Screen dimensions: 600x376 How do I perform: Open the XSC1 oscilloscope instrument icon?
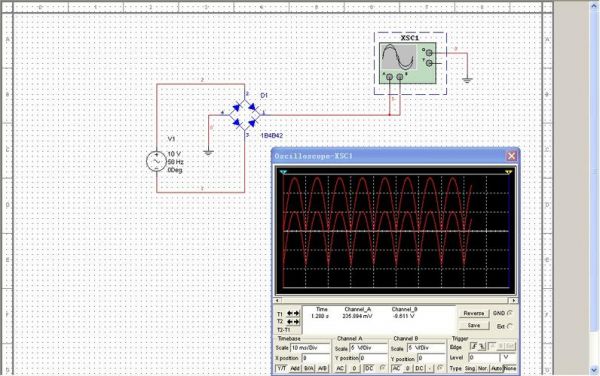click(408, 63)
